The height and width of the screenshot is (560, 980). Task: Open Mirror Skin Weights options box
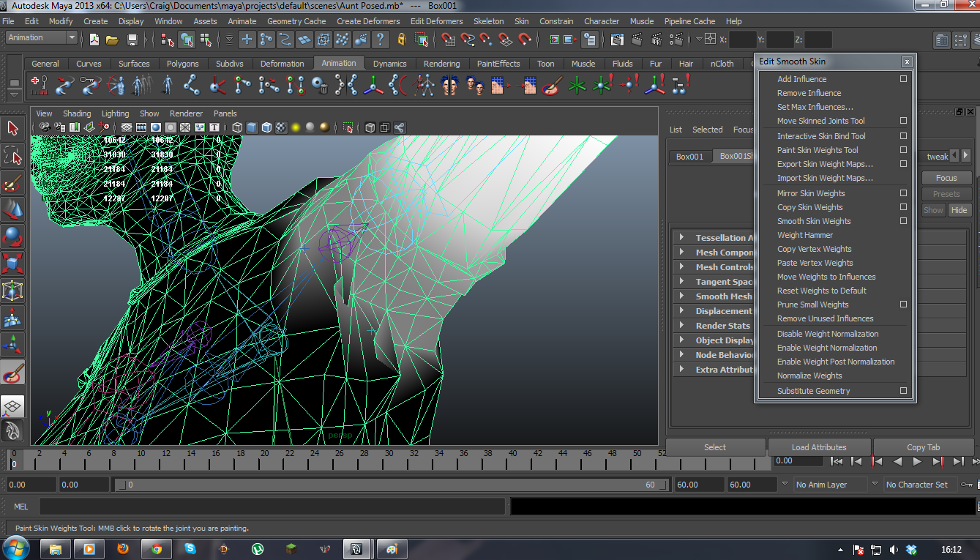tap(903, 193)
